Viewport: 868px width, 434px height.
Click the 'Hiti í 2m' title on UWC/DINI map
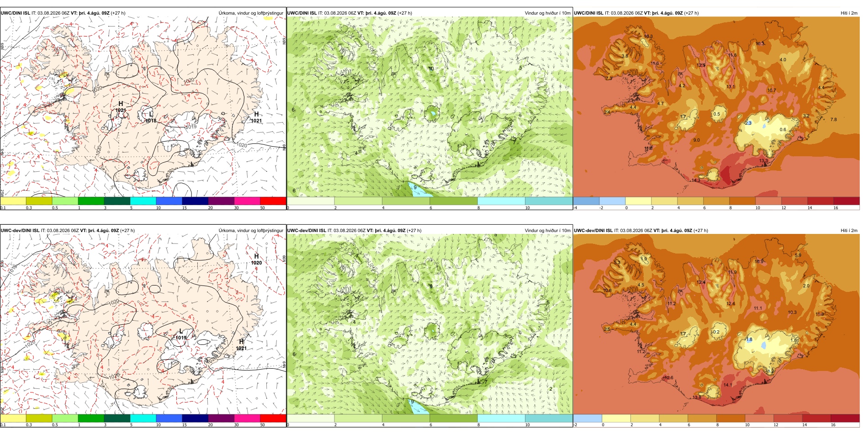tap(849, 13)
